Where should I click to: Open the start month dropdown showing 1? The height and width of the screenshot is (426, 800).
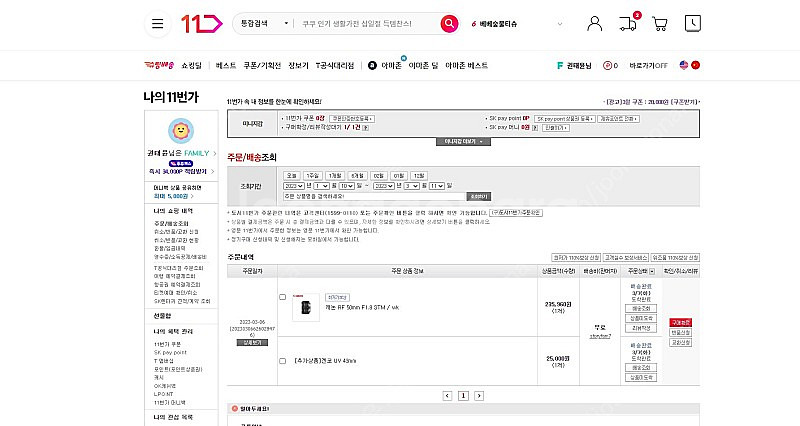point(321,186)
